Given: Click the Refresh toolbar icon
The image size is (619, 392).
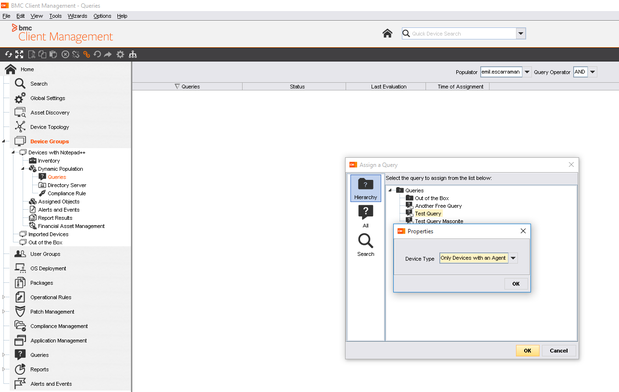Looking at the screenshot, I should point(8,54).
